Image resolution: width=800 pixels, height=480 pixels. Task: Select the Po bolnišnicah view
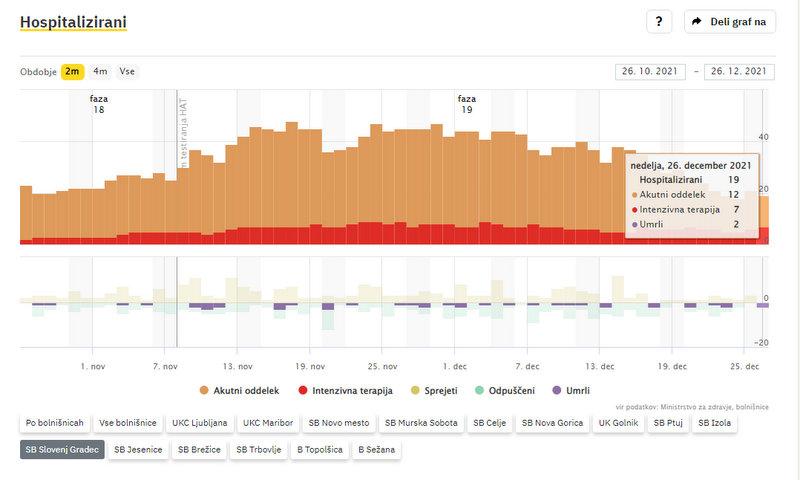(x=55, y=423)
